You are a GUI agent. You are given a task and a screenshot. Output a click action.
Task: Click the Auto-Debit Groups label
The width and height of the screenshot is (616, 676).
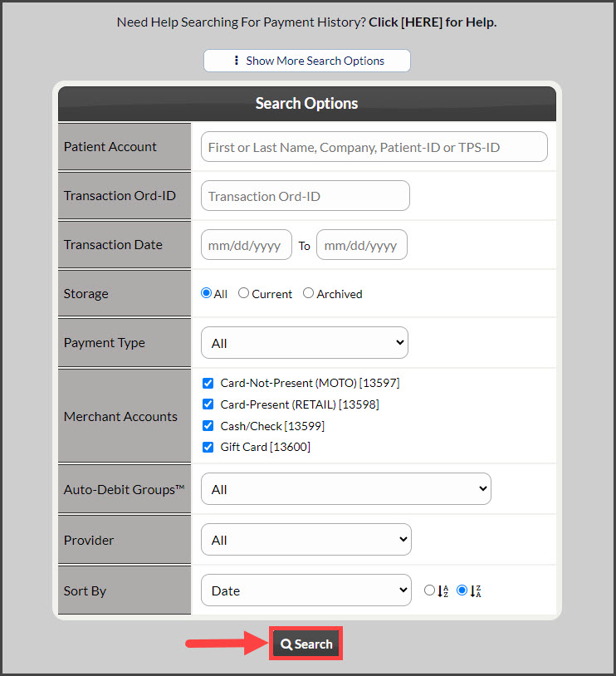(125, 490)
